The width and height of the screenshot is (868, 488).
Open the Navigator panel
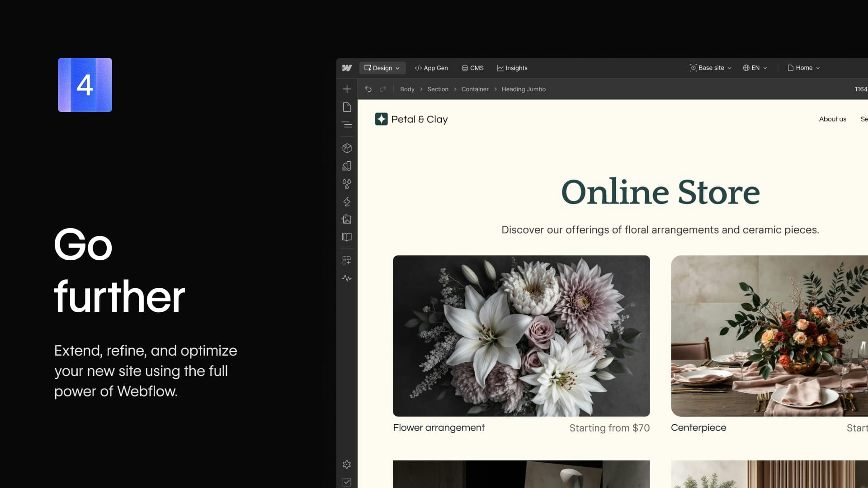point(347,125)
